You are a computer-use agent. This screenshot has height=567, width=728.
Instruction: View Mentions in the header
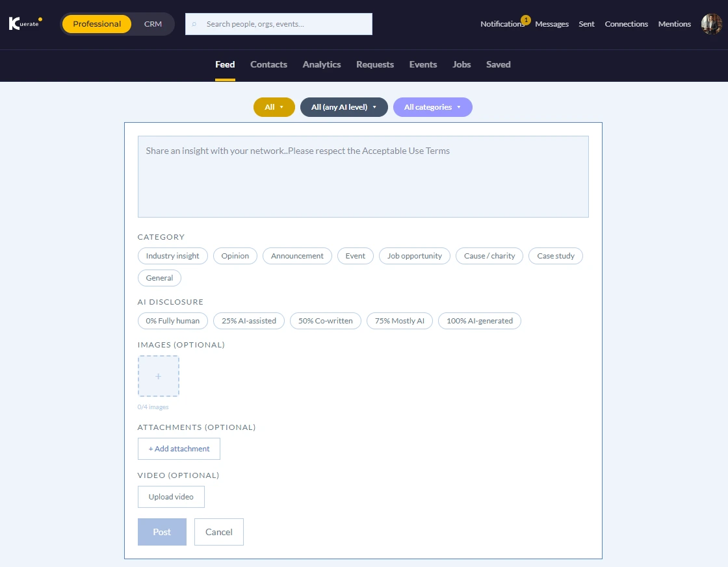click(x=674, y=24)
